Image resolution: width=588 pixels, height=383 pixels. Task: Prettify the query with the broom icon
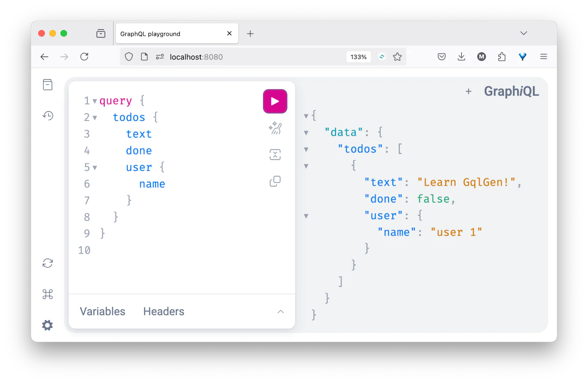pyautogui.click(x=275, y=128)
